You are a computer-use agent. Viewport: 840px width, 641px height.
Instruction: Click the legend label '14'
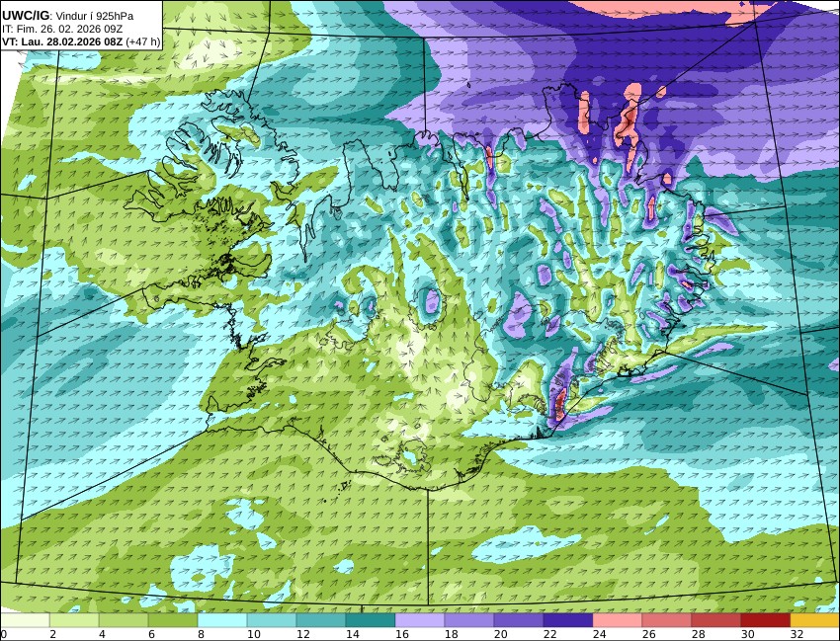pos(352,634)
